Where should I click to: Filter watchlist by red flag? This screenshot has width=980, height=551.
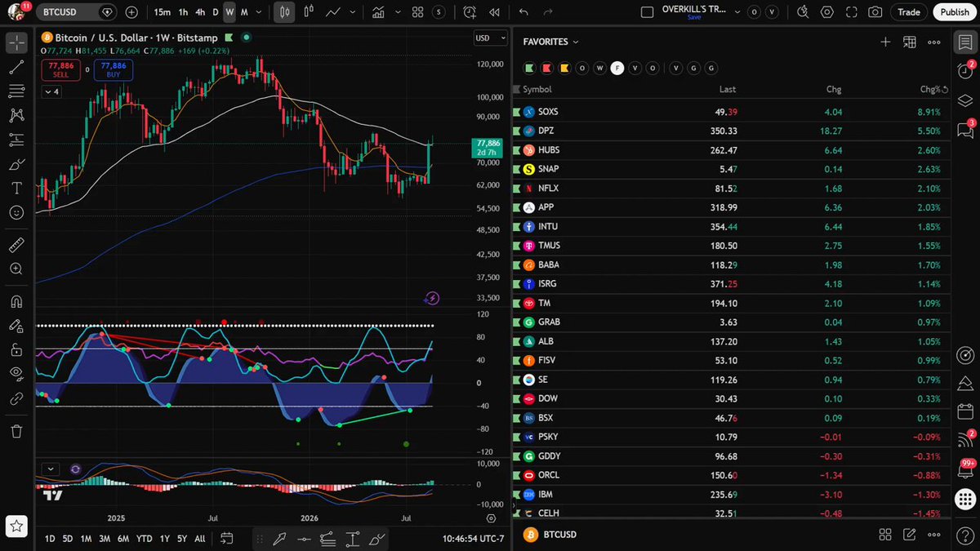546,68
